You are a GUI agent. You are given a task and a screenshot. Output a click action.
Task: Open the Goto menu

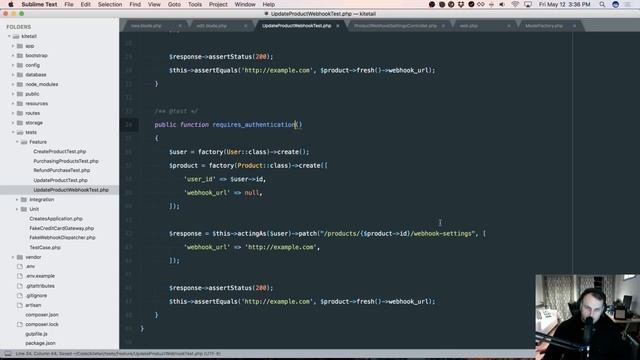pos(174,4)
